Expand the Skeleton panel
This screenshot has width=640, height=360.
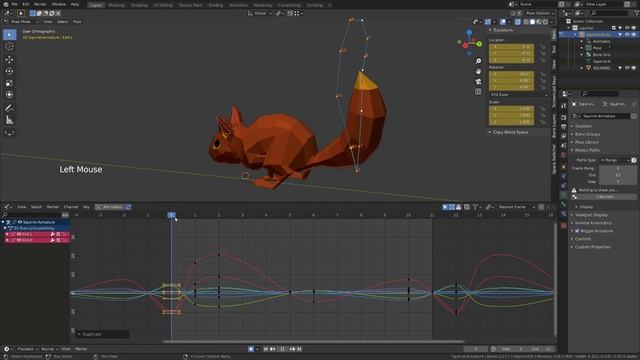coord(583,126)
